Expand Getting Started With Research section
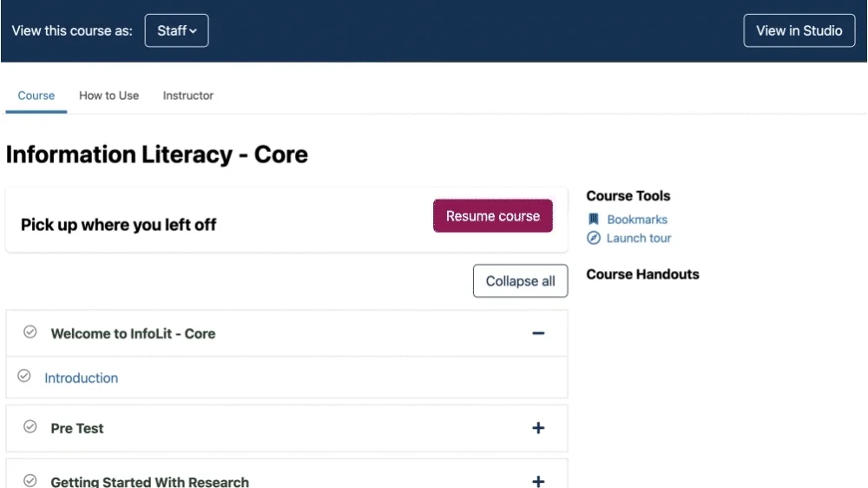This screenshot has width=868, height=488. click(538, 481)
